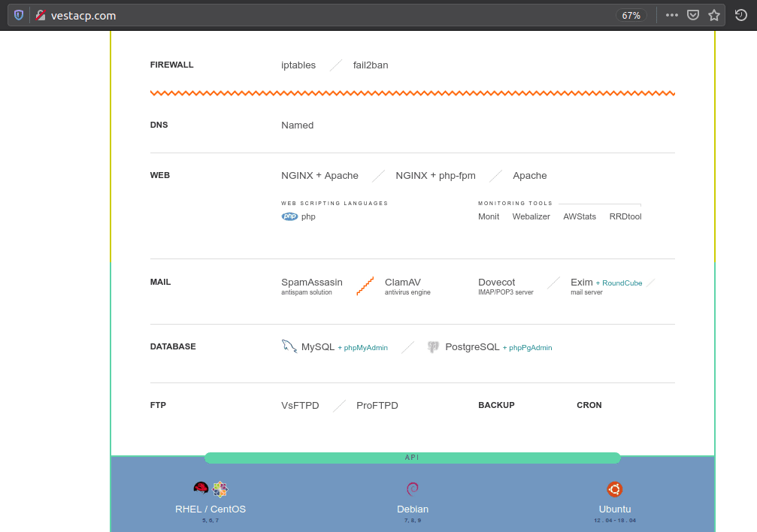Click the Debian OS label
757x532 pixels.
click(x=412, y=509)
